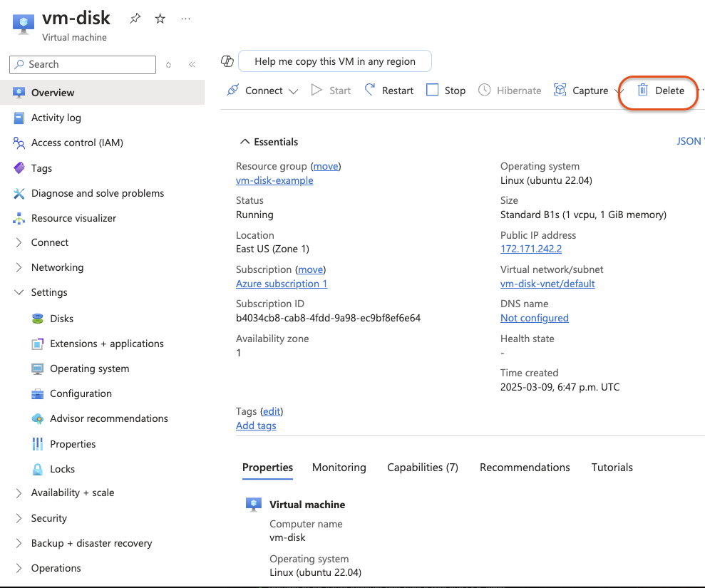
Task: Click the Capture icon in toolbar
Action: 560,90
